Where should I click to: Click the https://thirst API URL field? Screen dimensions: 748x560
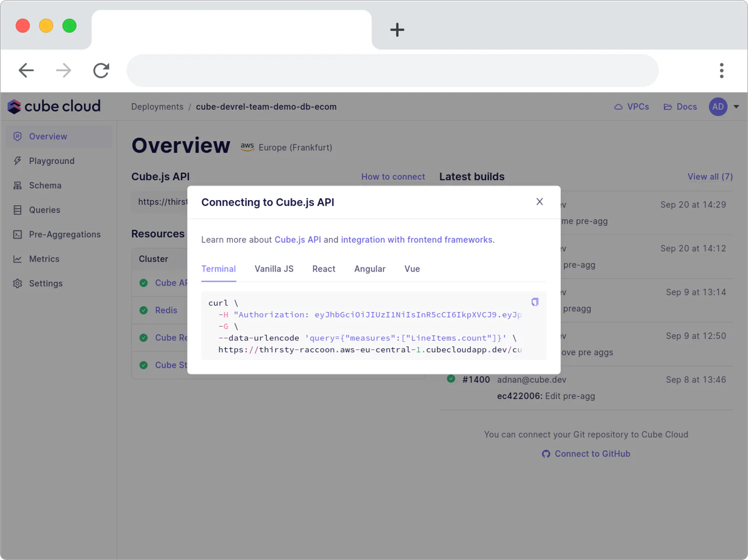pyautogui.click(x=159, y=202)
